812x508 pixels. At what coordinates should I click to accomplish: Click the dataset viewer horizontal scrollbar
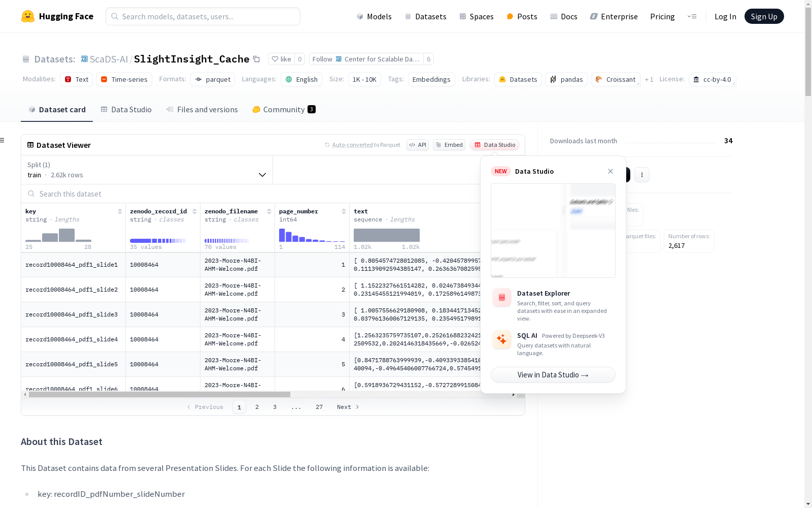[159, 394]
